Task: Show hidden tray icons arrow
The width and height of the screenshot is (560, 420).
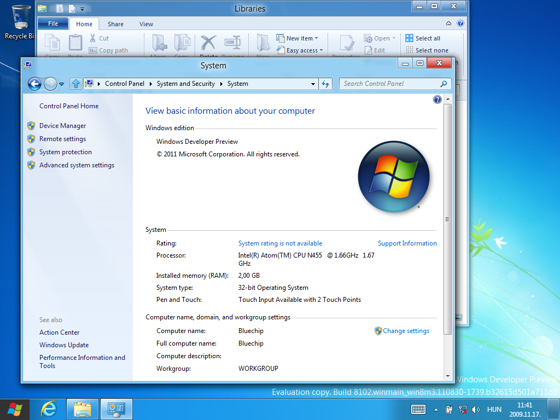Action: tap(436, 410)
